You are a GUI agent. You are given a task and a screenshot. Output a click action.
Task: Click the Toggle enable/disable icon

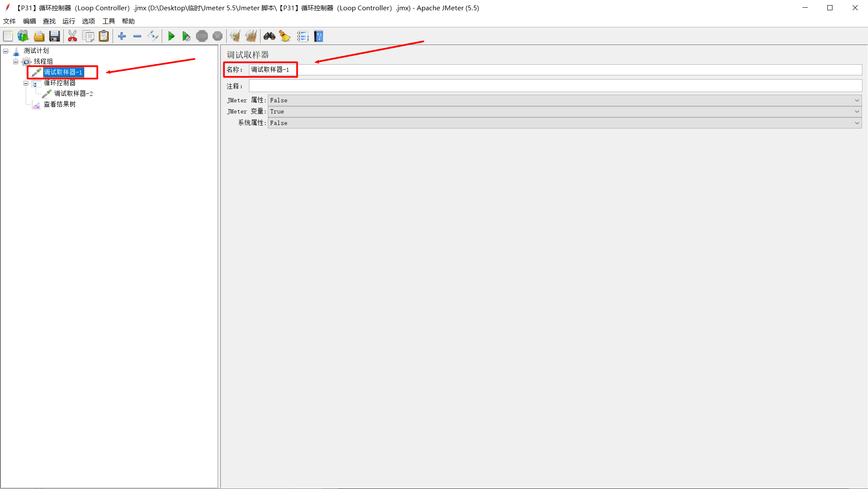153,36
